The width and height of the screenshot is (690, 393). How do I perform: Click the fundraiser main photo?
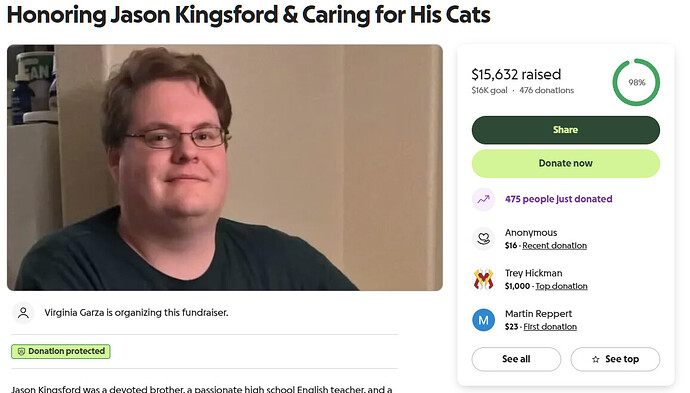(225, 167)
